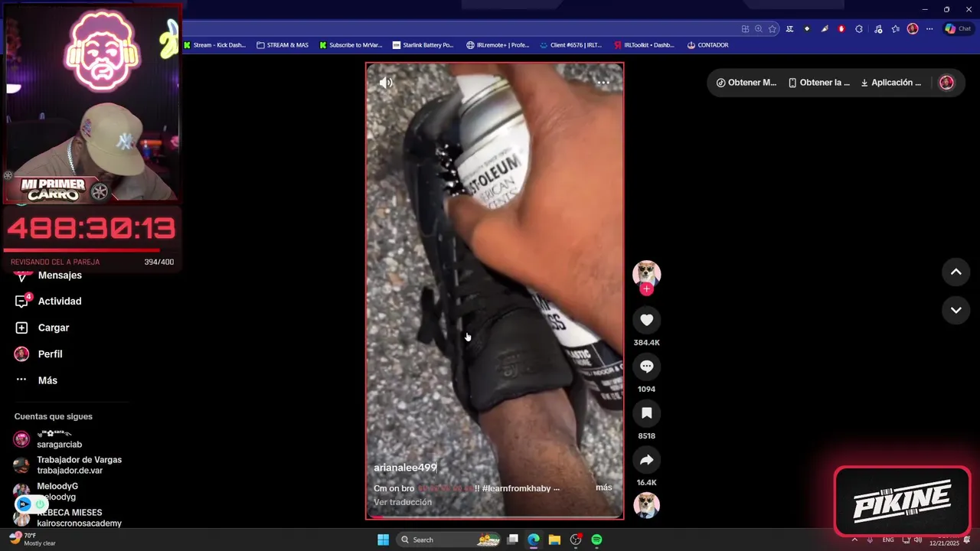Viewport: 980px width, 551px height.
Task: Open File Explorer on the taskbar
Action: pos(554,540)
